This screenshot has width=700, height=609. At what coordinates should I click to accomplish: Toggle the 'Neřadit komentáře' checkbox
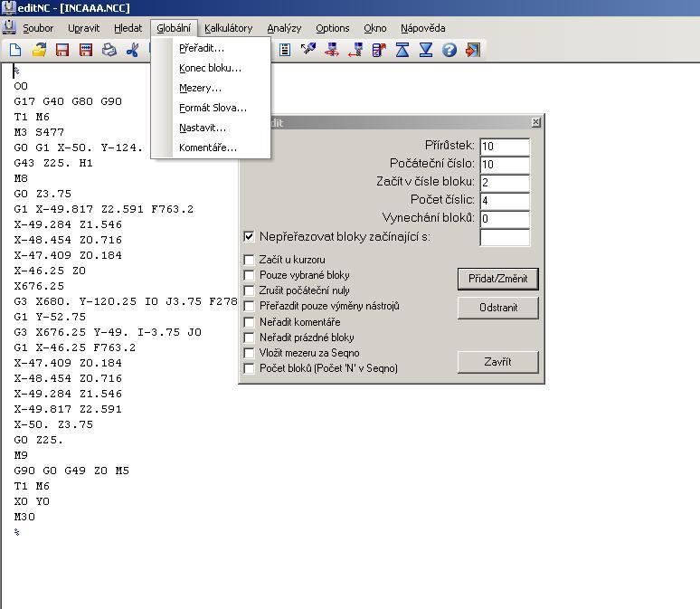pos(250,322)
